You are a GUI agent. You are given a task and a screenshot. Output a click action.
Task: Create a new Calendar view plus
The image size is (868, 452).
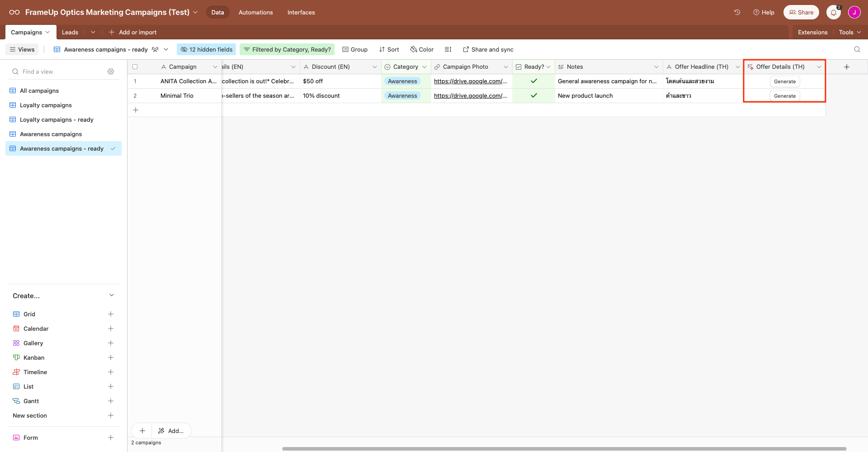tap(111, 328)
